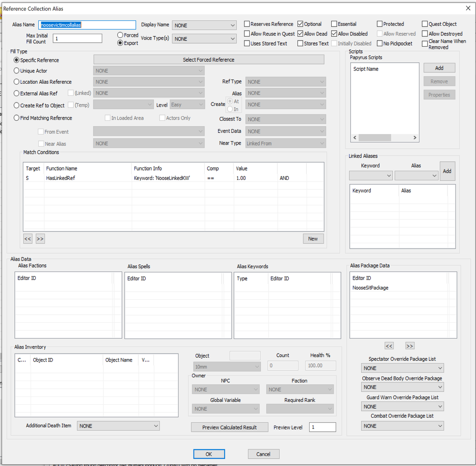Click the OK button
Screen dimensions: 476x466
click(209, 454)
